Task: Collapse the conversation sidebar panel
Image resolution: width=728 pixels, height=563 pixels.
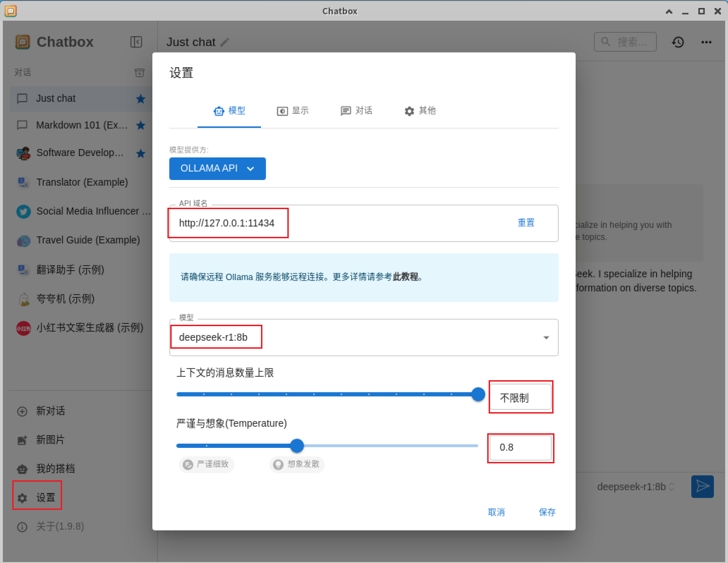Action: click(136, 42)
